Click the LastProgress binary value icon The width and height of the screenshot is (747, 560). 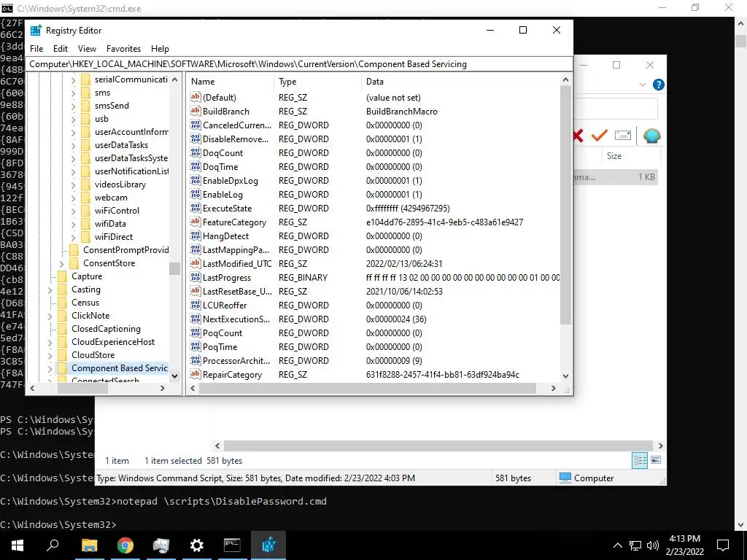195,277
